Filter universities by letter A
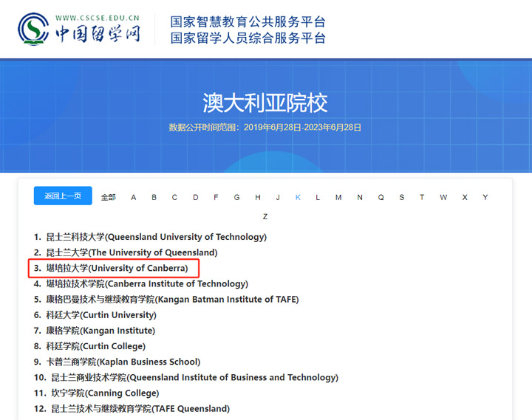Screen dimensions: 532x420 (x=133, y=197)
